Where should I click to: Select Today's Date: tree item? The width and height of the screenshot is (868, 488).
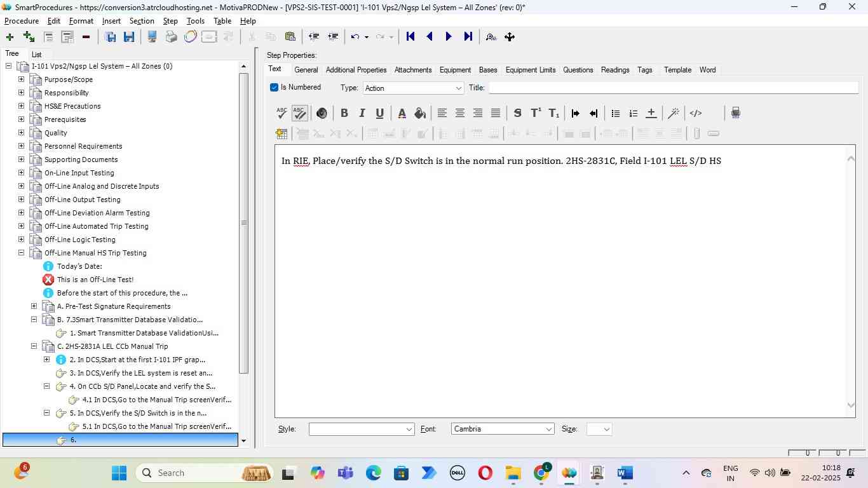[x=79, y=266]
